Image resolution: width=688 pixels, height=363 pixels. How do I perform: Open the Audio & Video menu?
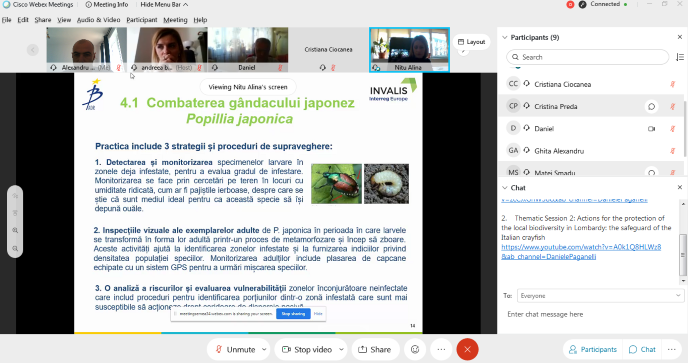coord(98,20)
